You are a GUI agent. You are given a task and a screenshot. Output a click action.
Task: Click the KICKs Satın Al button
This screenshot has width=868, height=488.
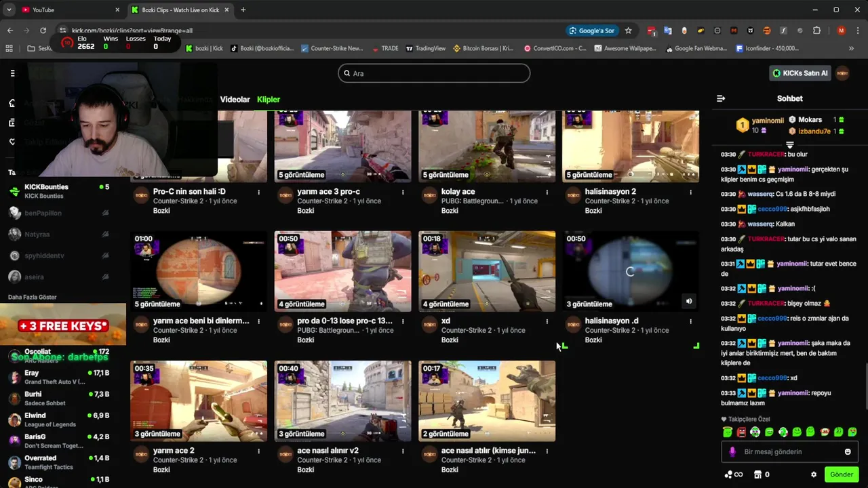tap(801, 73)
